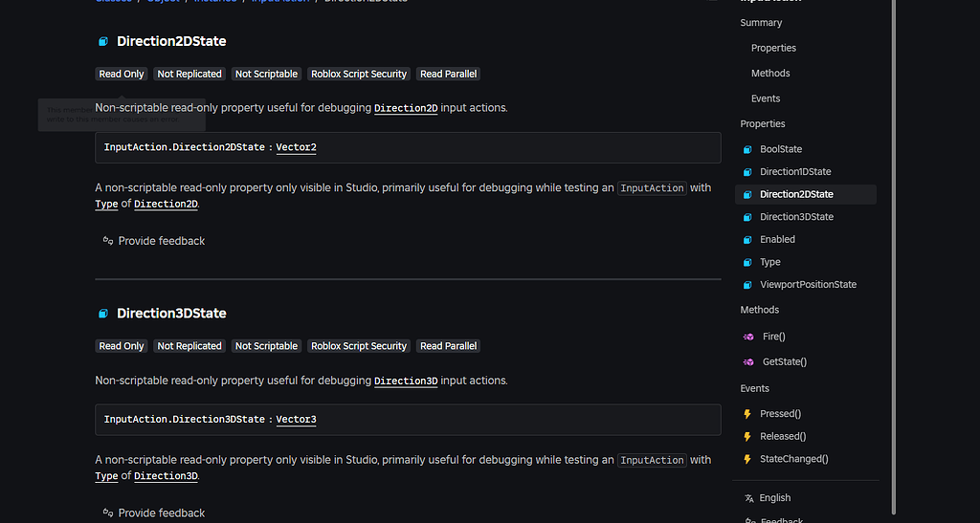Click the Direction2DState sidebar property icon
This screenshot has height=523, width=980.
[747, 195]
